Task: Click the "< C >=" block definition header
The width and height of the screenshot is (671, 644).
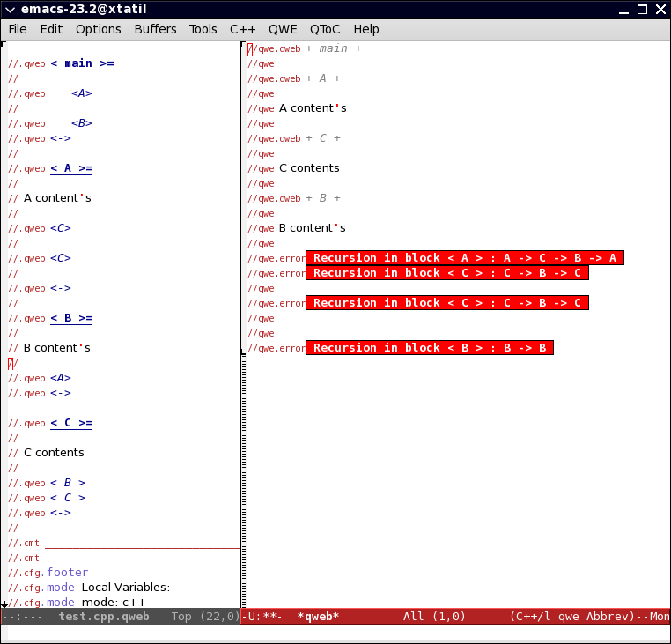Action: click(x=71, y=423)
